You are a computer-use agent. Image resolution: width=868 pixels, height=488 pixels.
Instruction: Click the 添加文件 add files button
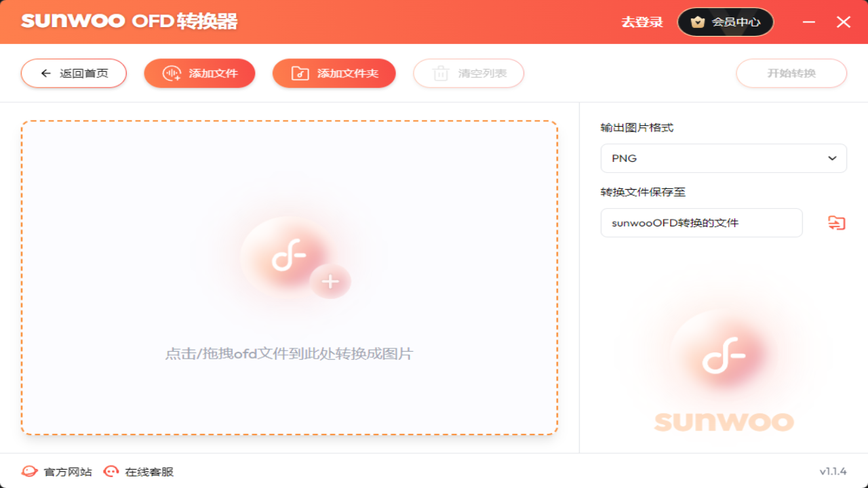pos(199,73)
